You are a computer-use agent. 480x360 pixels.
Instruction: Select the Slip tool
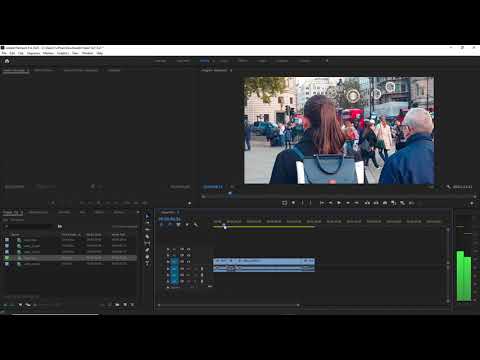click(x=147, y=243)
